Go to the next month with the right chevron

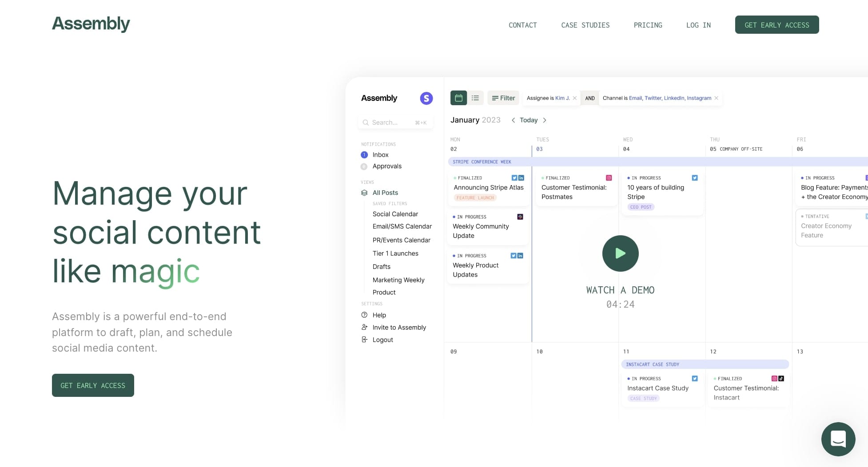(545, 120)
